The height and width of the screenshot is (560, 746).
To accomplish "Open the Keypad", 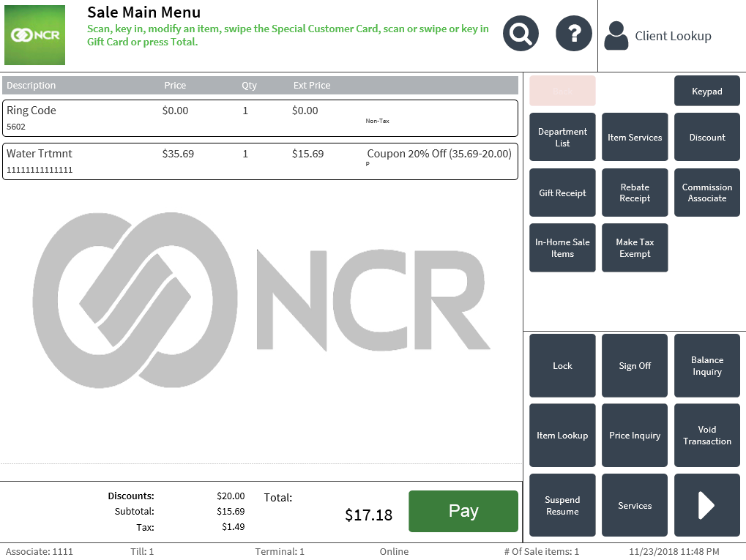I will [x=706, y=91].
